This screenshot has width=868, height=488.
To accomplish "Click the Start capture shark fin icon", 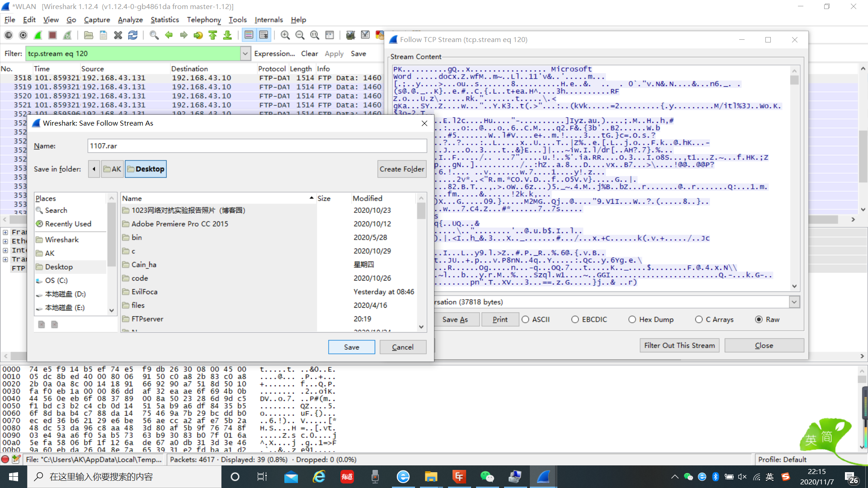I will (x=38, y=35).
